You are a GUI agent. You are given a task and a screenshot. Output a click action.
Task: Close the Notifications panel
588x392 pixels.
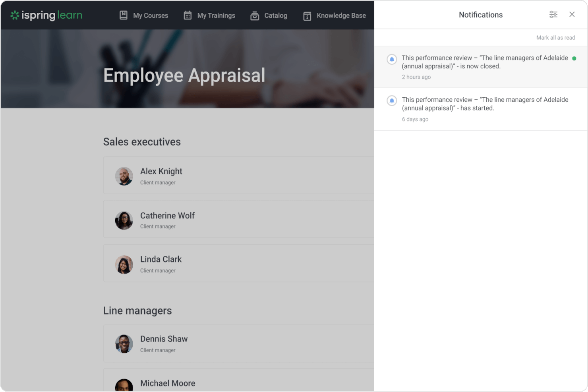click(572, 14)
